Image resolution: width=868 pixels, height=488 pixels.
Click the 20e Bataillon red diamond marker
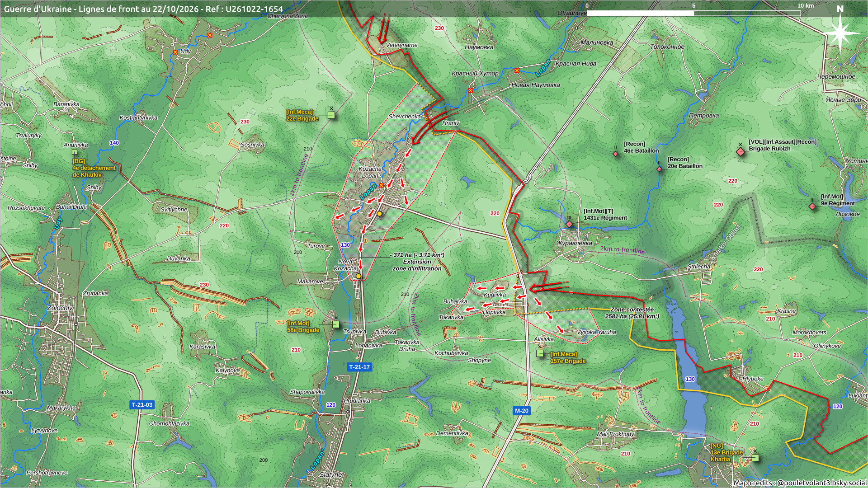[x=659, y=169]
